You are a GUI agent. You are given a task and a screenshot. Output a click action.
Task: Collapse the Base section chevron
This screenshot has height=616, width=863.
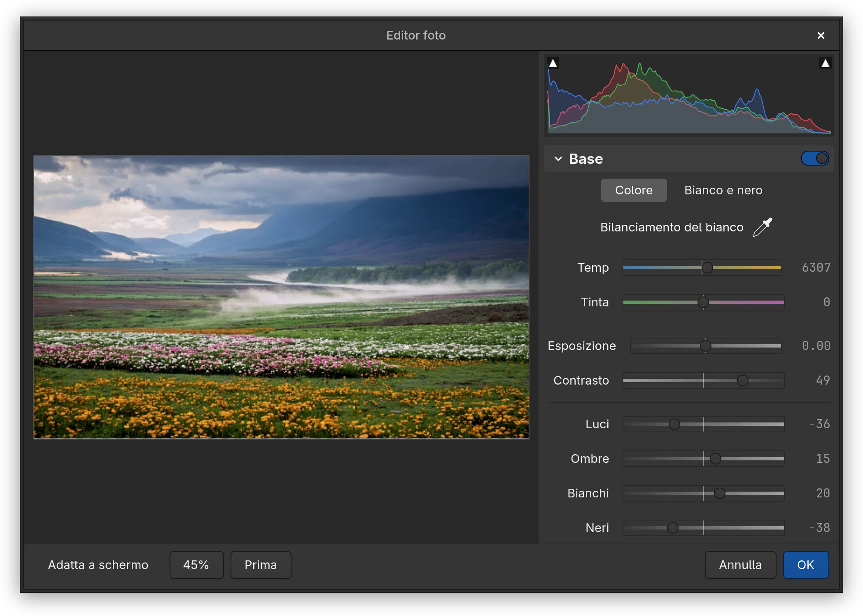click(558, 159)
